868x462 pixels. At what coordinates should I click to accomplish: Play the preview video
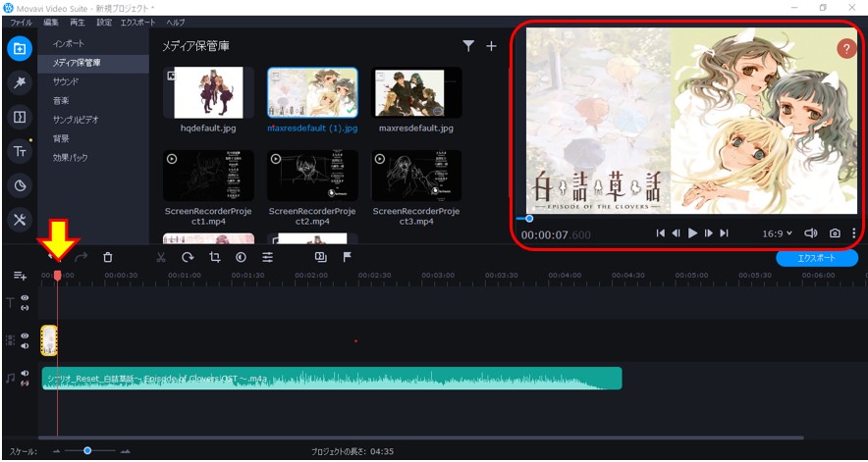click(x=692, y=233)
